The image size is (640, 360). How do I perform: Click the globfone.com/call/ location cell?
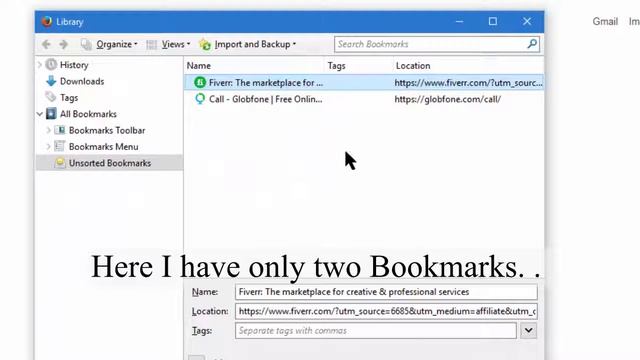point(447,99)
